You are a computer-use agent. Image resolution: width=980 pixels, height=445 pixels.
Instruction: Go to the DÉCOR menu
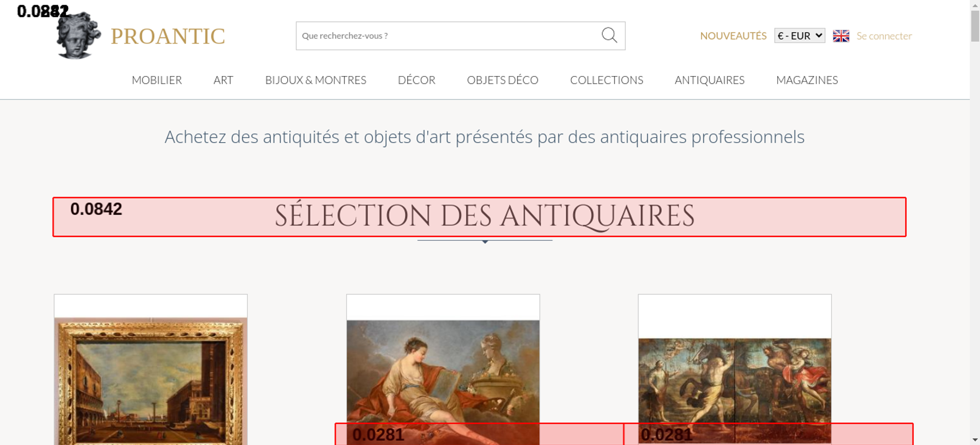(416, 80)
